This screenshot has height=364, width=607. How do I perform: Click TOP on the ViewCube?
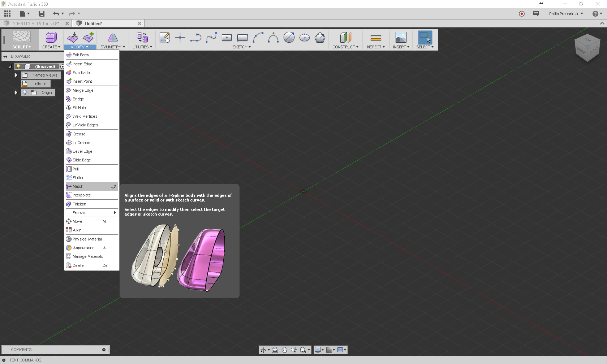(x=587, y=40)
